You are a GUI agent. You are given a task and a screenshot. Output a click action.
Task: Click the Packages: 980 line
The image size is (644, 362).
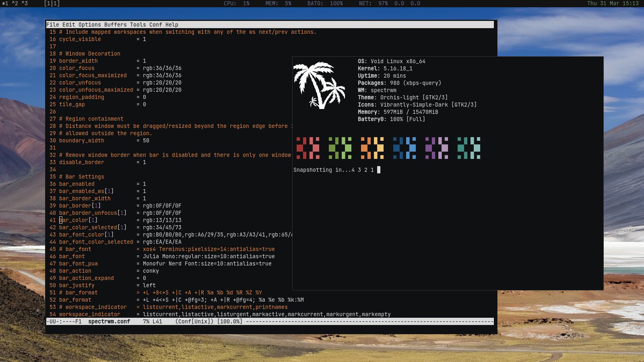click(x=400, y=83)
